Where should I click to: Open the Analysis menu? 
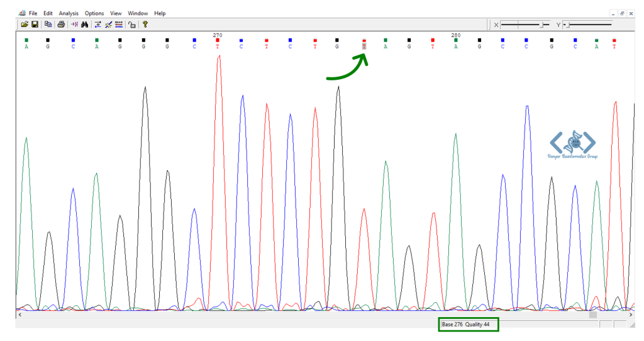[x=69, y=13]
